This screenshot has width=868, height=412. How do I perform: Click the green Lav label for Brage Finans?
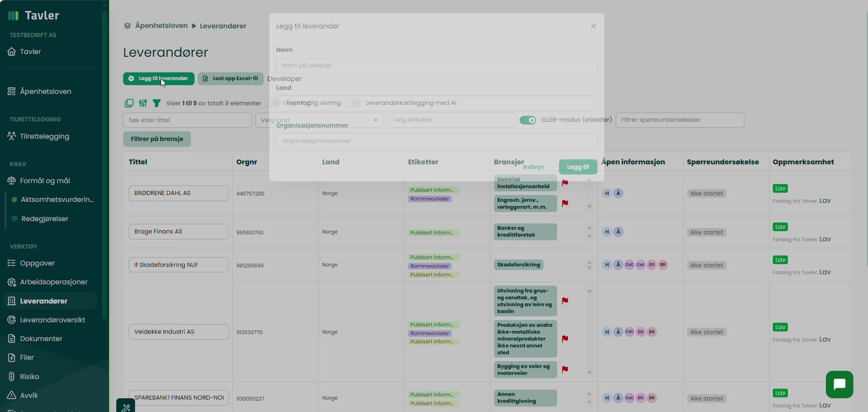click(780, 227)
